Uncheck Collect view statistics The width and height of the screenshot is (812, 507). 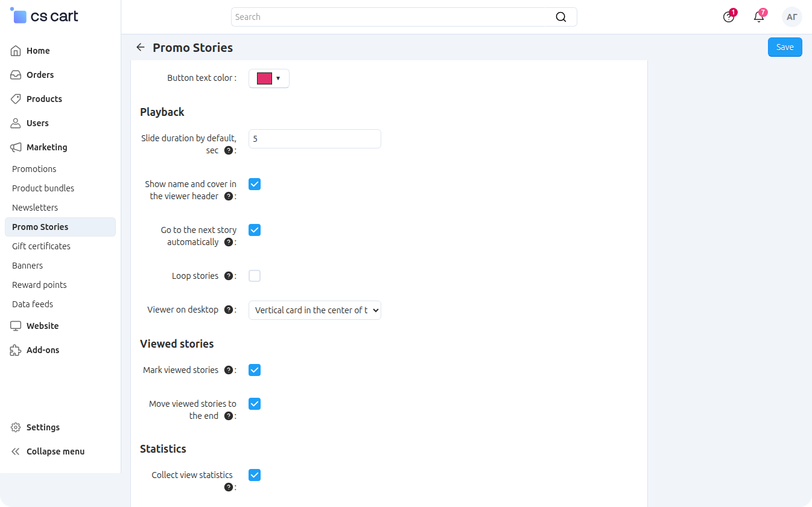pyautogui.click(x=255, y=475)
